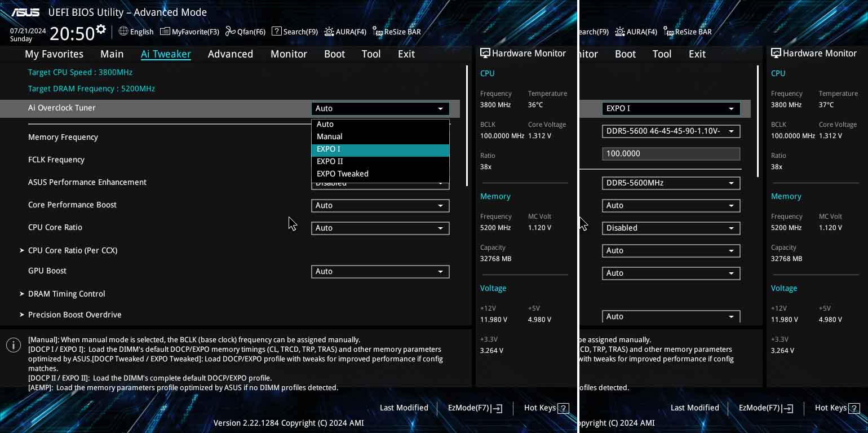Open the Disabled dropdown in the right screenshot
The width and height of the screenshot is (868, 433).
pos(671,228)
